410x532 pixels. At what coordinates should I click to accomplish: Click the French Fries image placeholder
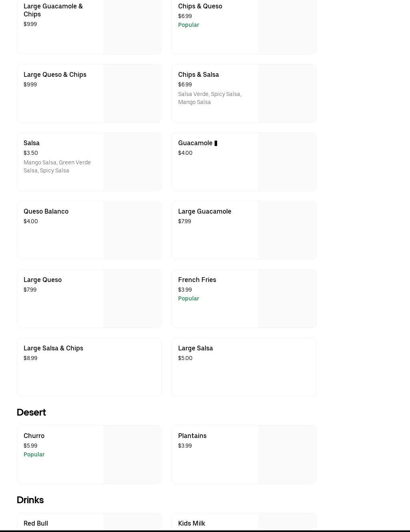click(287, 298)
